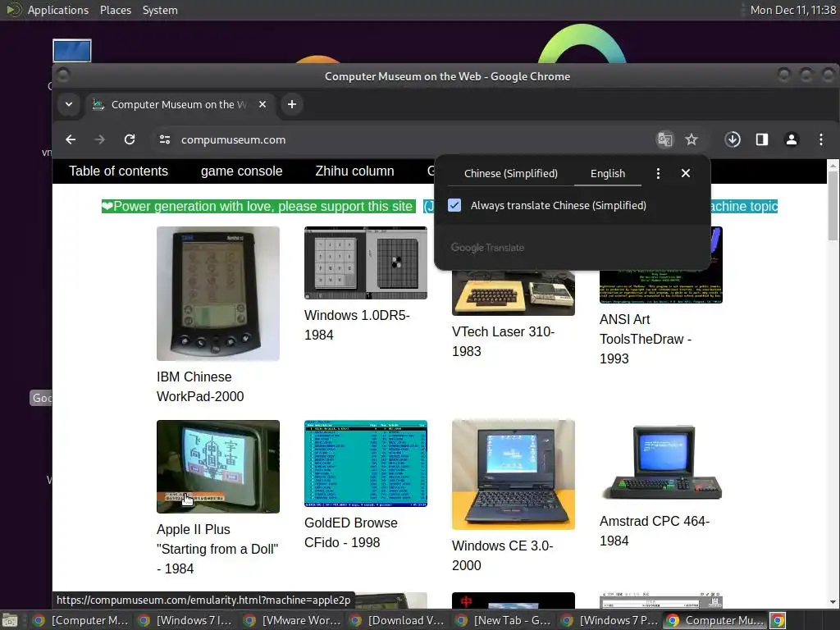The height and width of the screenshot is (630, 840).
Task: Open the game console menu item
Action: (242, 171)
